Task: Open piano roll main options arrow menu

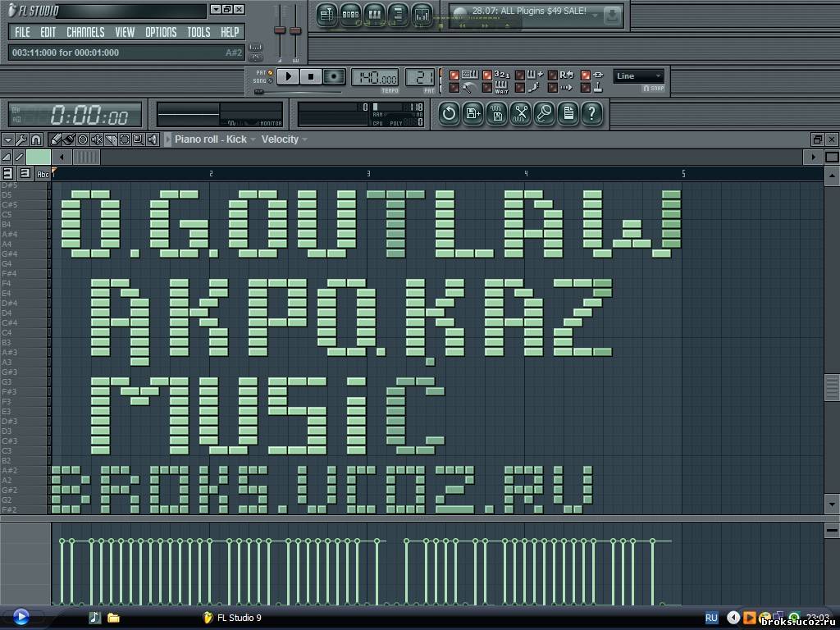Action: point(7,139)
